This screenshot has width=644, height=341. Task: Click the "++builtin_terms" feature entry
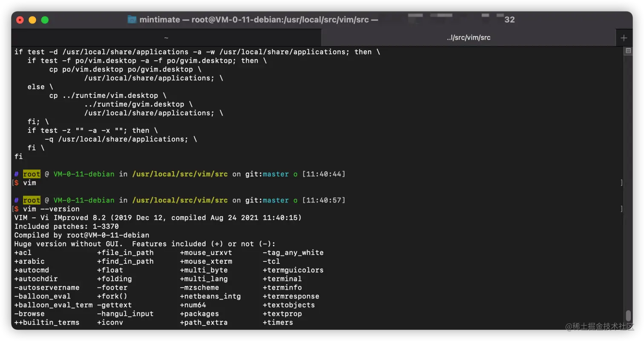point(47,323)
